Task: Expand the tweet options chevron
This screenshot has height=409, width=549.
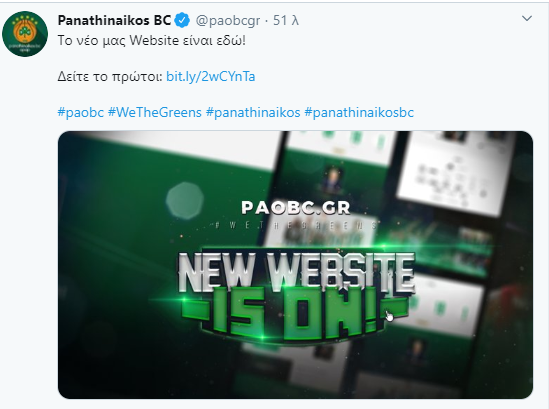Action: (527, 18)
